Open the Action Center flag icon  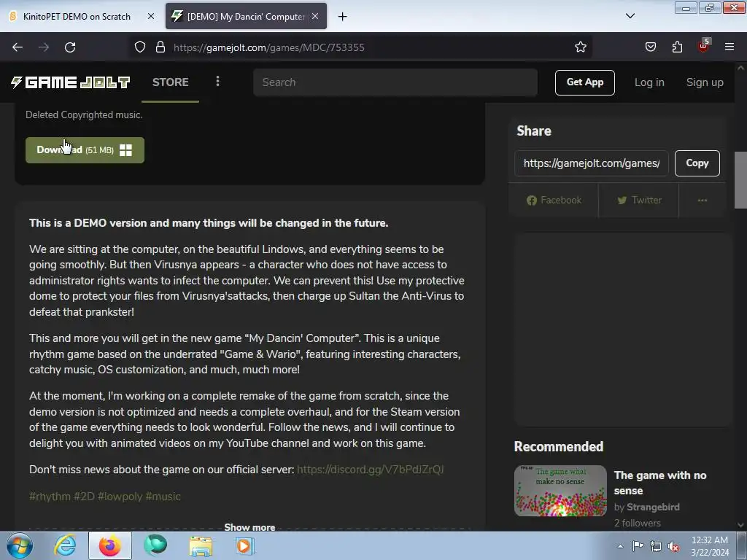point(638,546)
